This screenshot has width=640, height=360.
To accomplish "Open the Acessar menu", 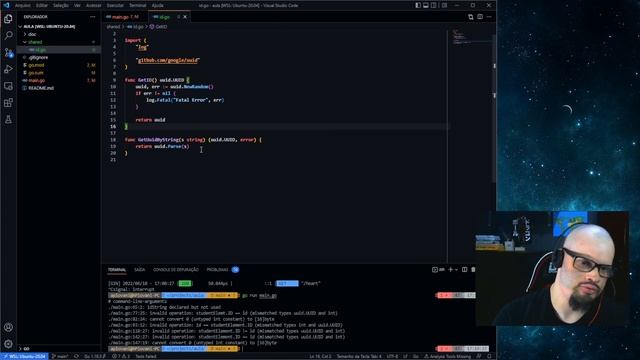I will [93, 5].
